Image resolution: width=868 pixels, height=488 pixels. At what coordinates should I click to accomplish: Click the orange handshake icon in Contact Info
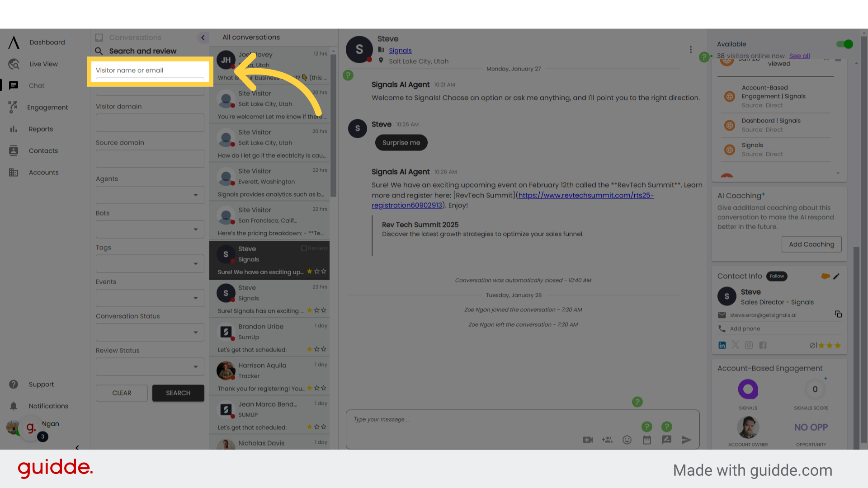(x=826, y=276)
